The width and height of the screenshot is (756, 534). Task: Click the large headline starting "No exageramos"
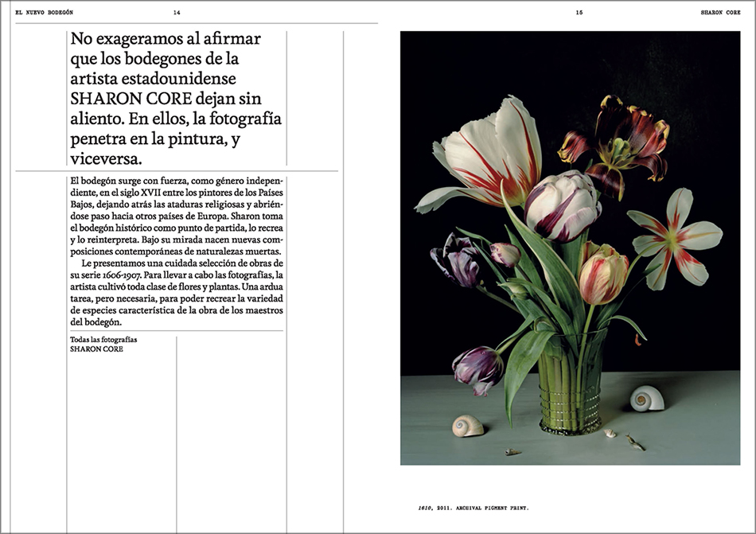tap(175, 99)
